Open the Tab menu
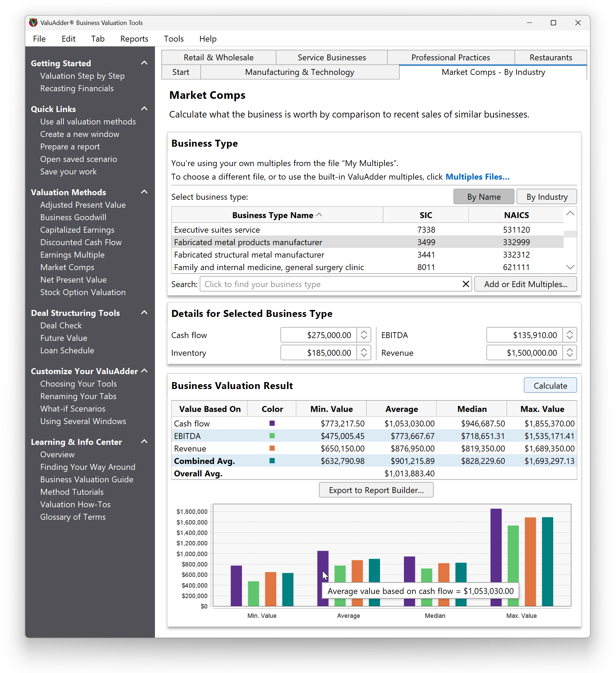 pyautogui.click(x=98, y=39)
